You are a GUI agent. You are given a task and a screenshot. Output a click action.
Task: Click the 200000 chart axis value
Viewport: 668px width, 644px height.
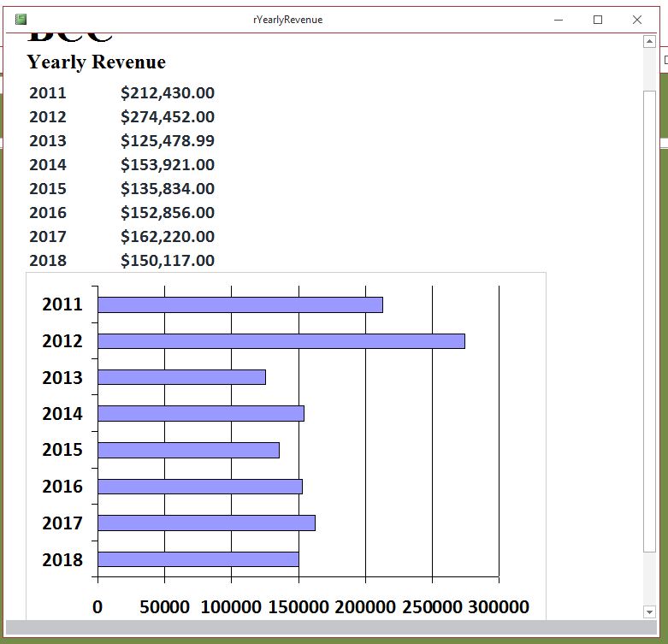pyautogui.click(x=365, y=607)
